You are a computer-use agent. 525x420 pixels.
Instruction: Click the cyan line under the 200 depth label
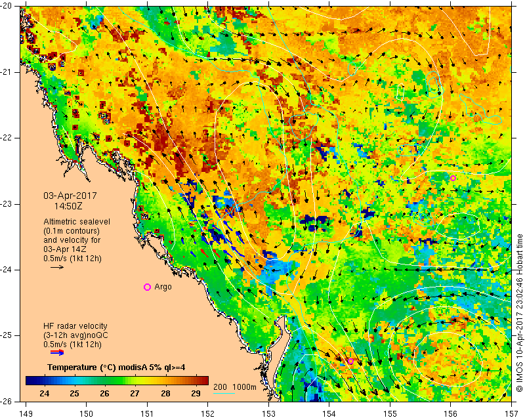tap(224, 393)
